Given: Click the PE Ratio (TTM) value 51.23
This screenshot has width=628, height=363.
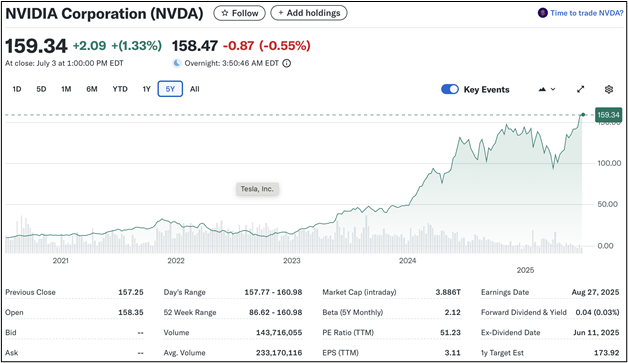Looking at the screenshot, I should [x=450, y=333].
